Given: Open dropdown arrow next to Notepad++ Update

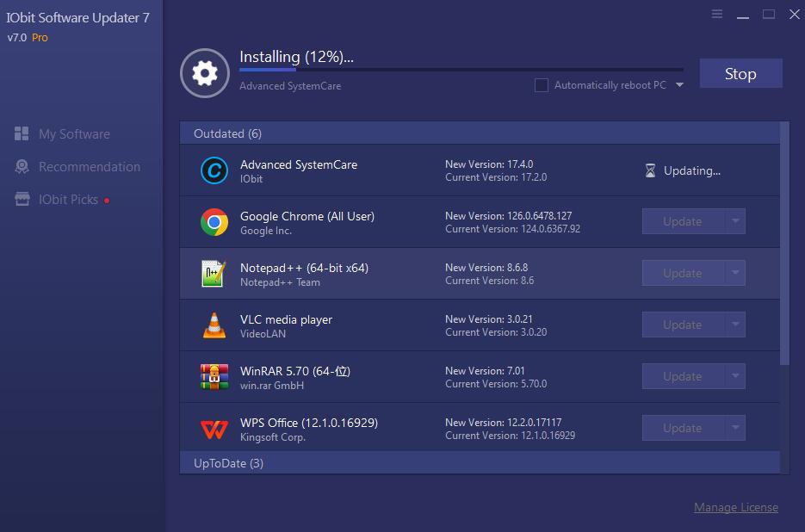Looking at the screenshot, I should 735,273.
